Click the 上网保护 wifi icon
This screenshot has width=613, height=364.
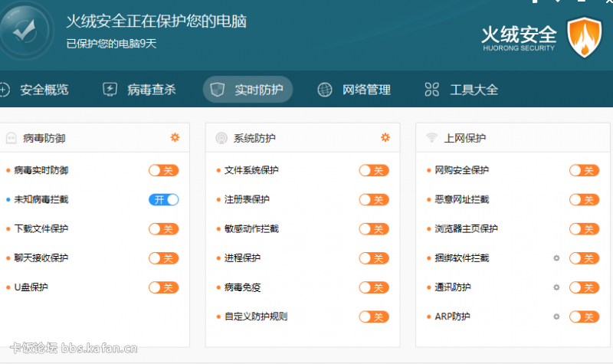[431, 138]
